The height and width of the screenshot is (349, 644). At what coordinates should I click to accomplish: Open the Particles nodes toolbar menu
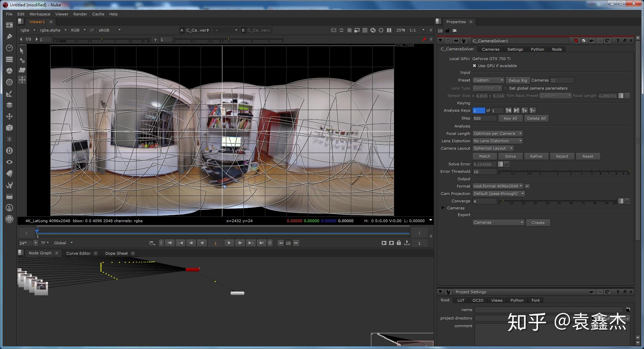click(9, 139)
